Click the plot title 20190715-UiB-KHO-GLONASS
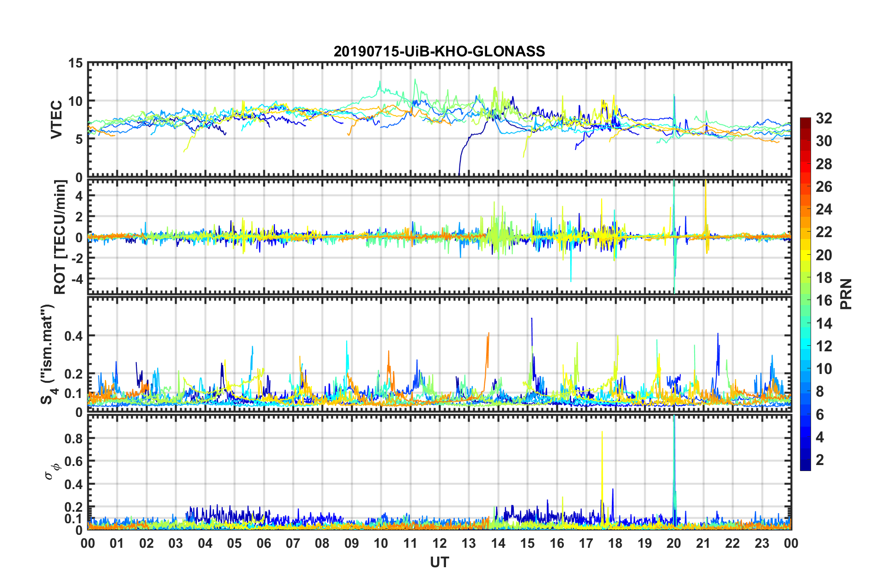 [x=439, y=51]
